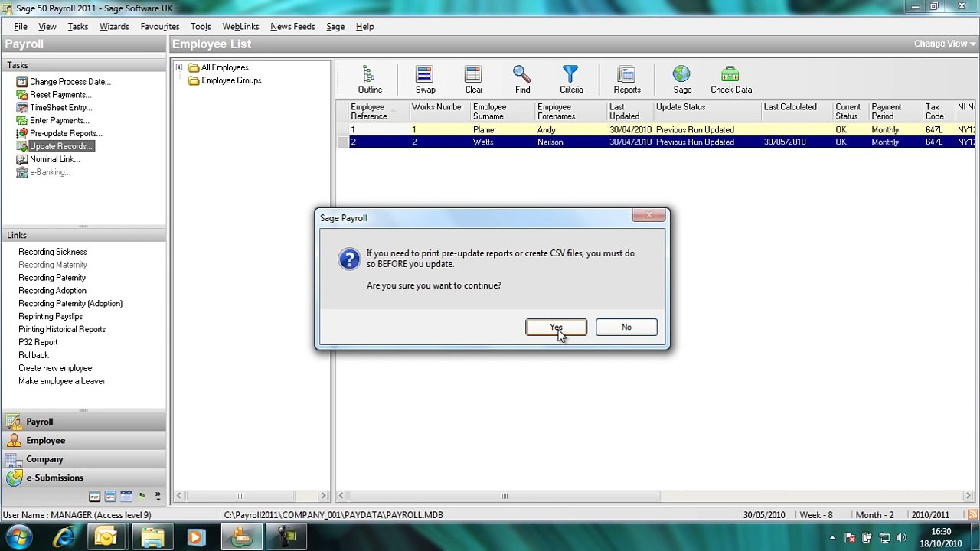The width and height of the screenshot is (980, 551).
Task: Select employee row Watts Neilson
Action: coord(657,142)
